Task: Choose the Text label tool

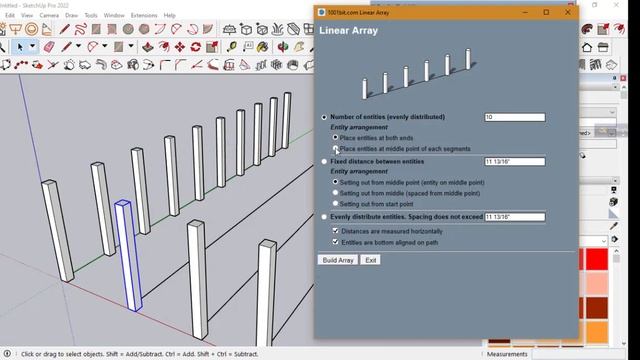Action: pos(248,47)
